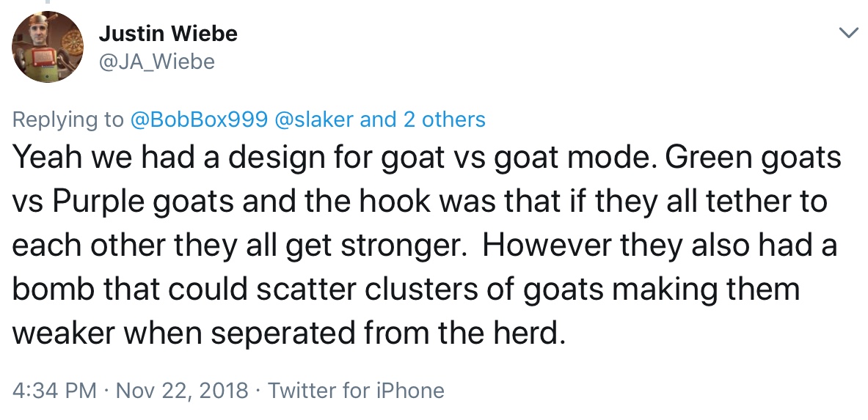868x420 pixels.
Task: Open Justin Wiebe's profile avatar picture
Action: coord(48,46)
